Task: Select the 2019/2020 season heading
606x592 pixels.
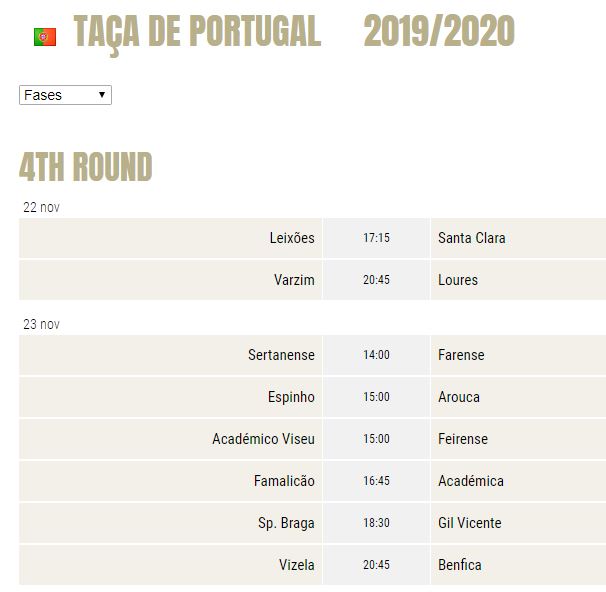Action: click(x=439, y=31)
